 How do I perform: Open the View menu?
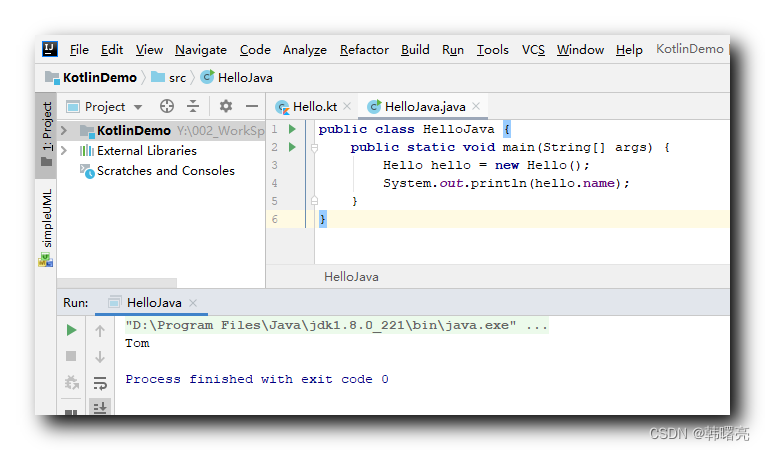[x=149, y=50]
